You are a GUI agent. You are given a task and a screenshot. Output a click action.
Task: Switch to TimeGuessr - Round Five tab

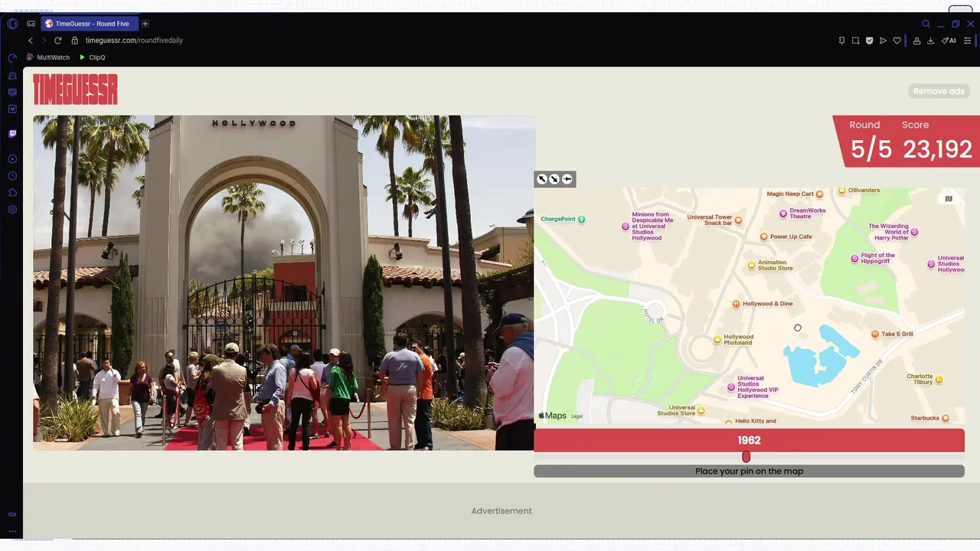tap(89, 24)
